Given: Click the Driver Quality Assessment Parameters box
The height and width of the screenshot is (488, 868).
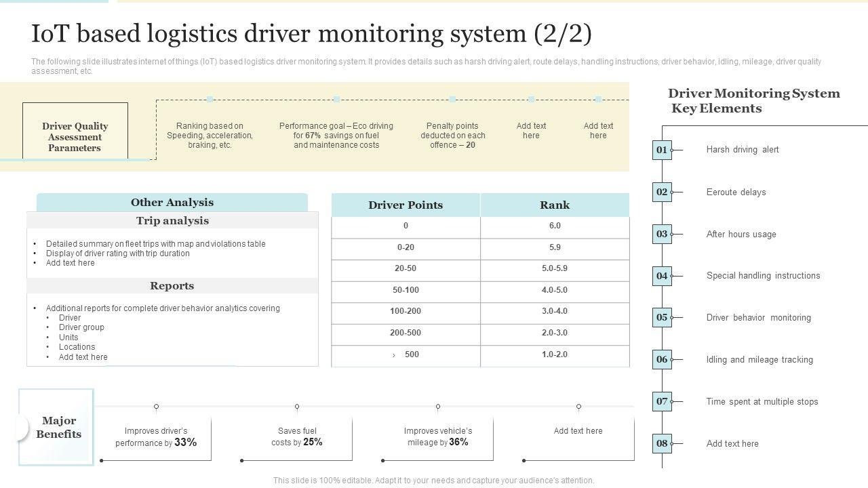Looking at the screenshot, I should tap(75, 136).
